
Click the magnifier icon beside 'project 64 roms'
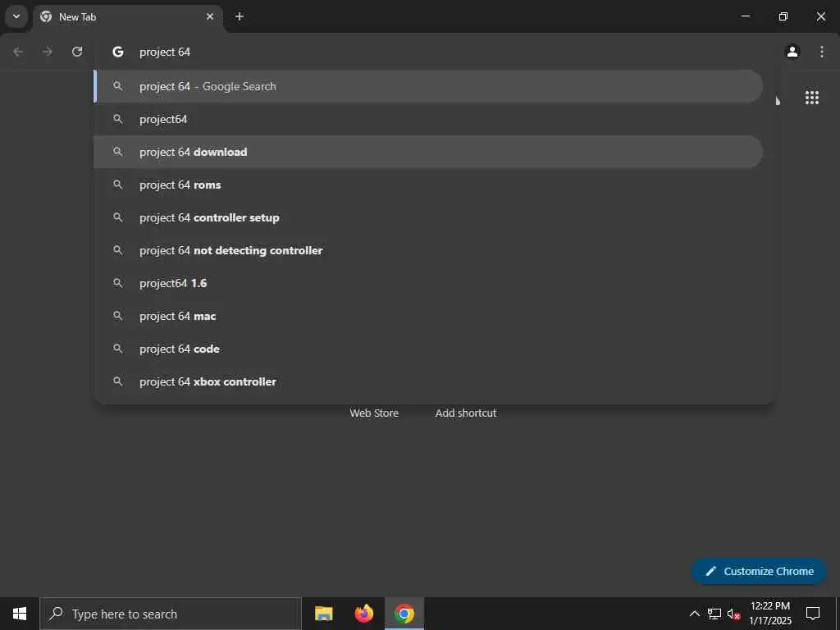(118, 185)
